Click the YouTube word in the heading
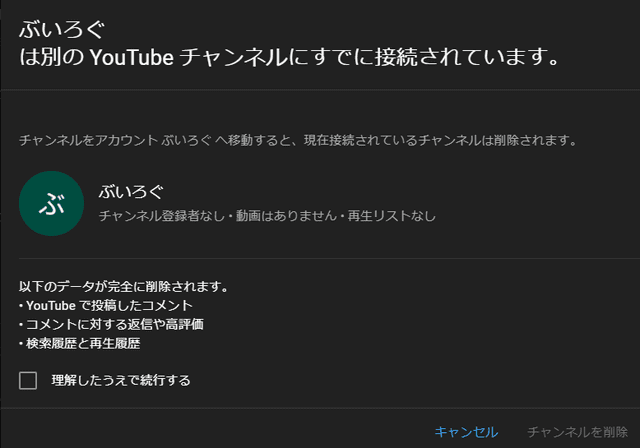This screenshot has height=448, width=640. [132, 57]
